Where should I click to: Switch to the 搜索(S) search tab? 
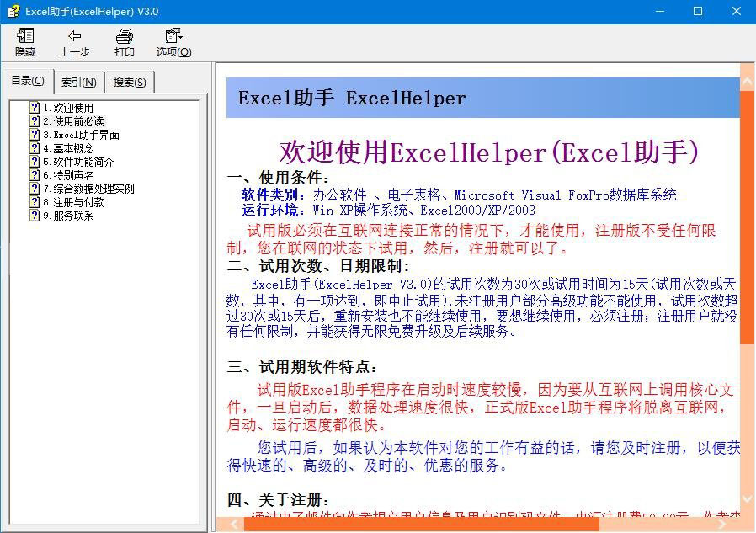[x=130, y=82]
